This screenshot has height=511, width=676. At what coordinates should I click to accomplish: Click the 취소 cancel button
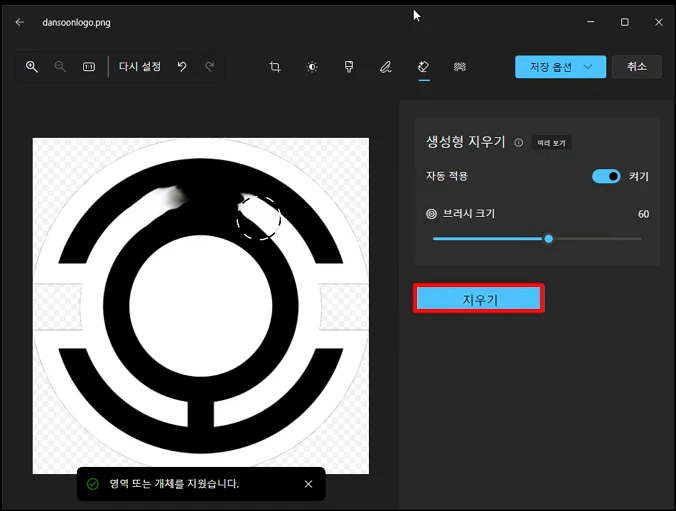pos(637,67)
